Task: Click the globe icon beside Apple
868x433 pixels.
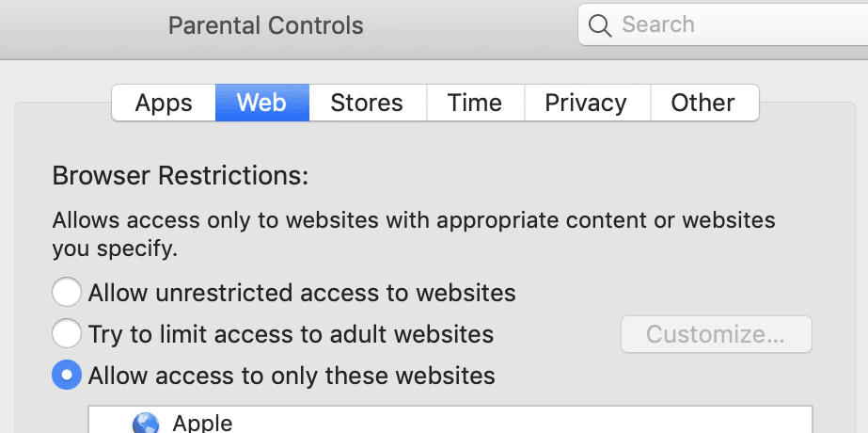Action: 146,424
